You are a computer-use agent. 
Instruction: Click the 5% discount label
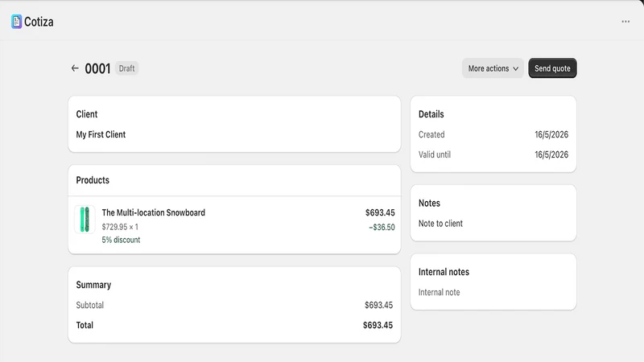(121, 240)
